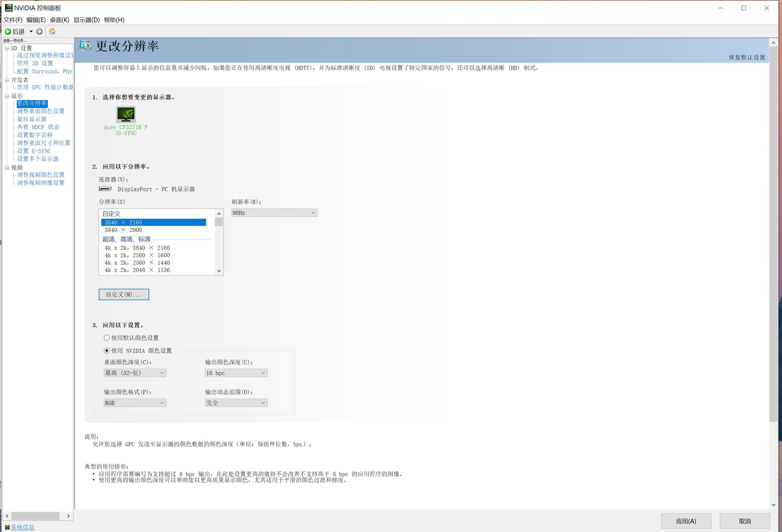Open 设置数字音频 in the tree
This screenshot has width=782, height=532.
(35, 135)
